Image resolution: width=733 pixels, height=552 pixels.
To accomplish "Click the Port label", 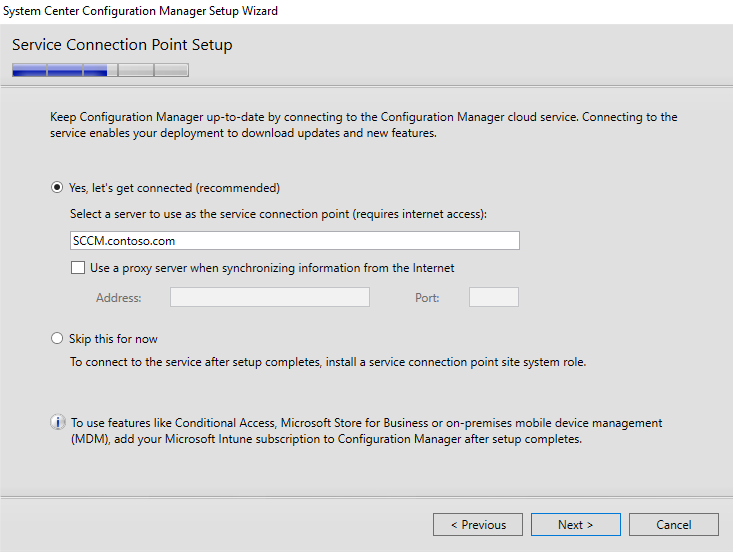I will coord(427,298).
